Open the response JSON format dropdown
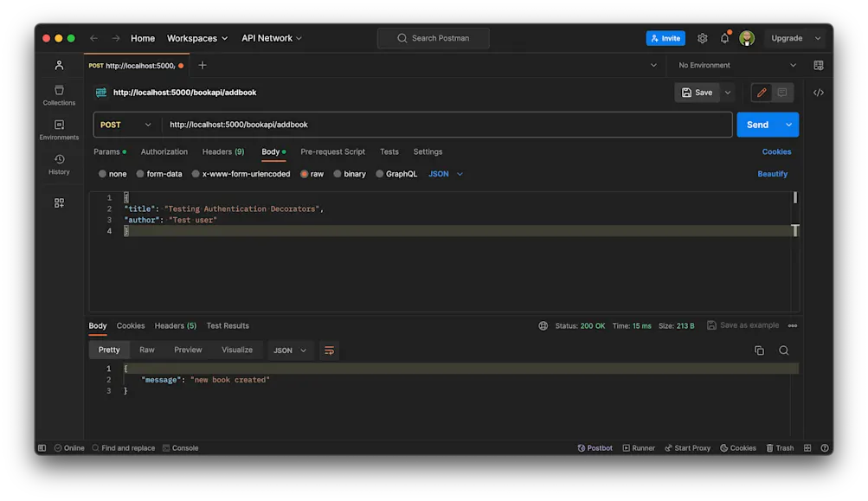The width and height of the screenshot is (868, 501). (290, 350)
